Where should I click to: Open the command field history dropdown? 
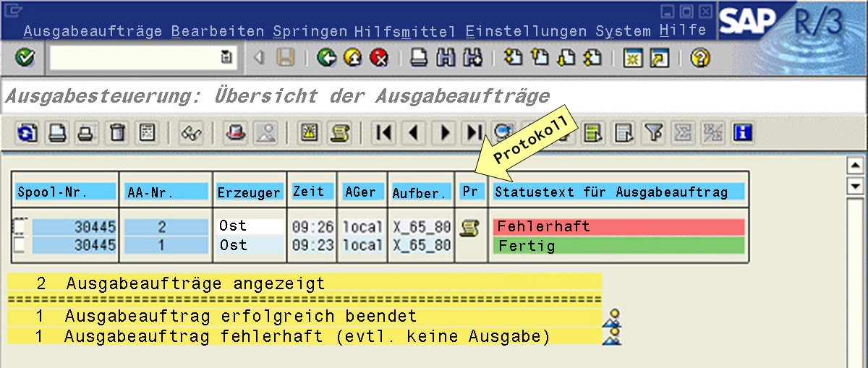(x=227, y=58)
